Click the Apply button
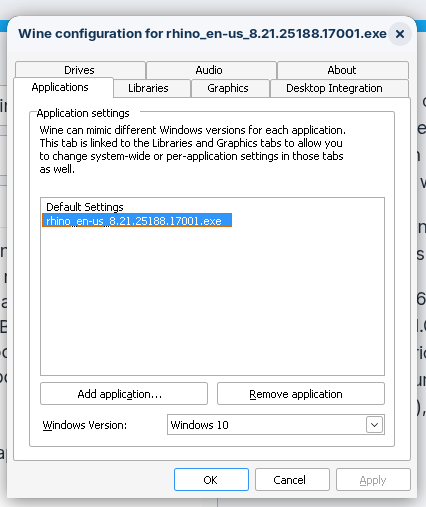426x507 pixels. click(373, 480)
